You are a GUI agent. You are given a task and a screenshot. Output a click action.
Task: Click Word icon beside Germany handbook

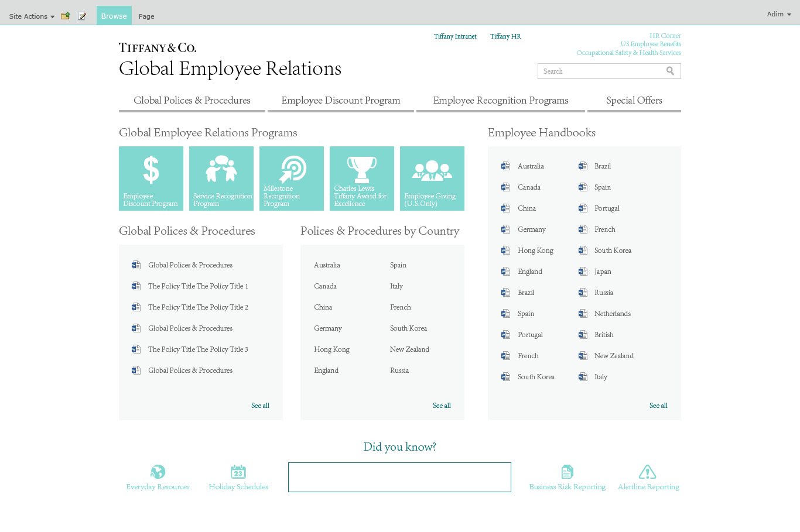[505, 229]
